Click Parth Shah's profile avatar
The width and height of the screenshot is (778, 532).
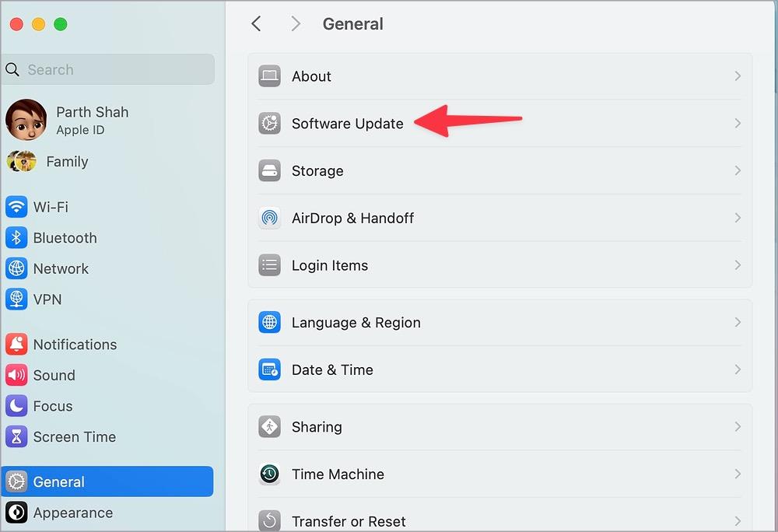pyautogui.click(x=26, y=120)
